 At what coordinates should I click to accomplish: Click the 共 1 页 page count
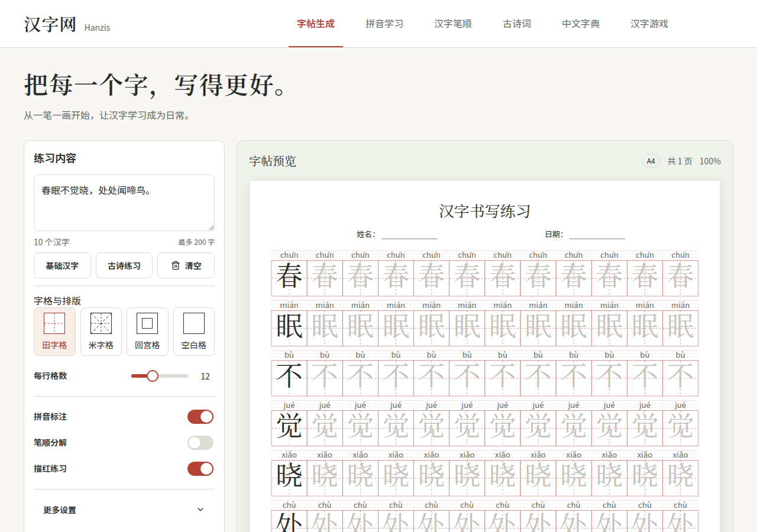680,161
